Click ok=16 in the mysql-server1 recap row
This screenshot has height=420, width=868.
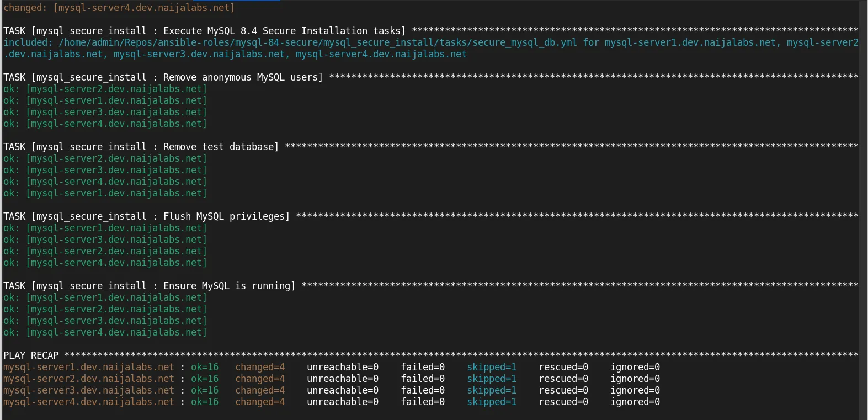pyautogui.click(x=205, y=367)
